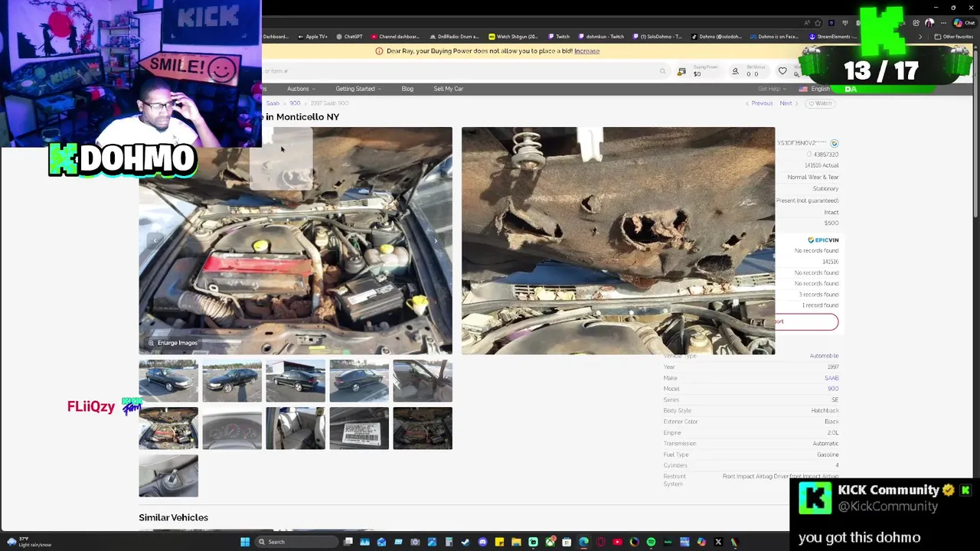Image resolution: width=980 pixels, height=551 pixels.
Task: Open the DnBRadio bookmark
Action: pos(454,37)
